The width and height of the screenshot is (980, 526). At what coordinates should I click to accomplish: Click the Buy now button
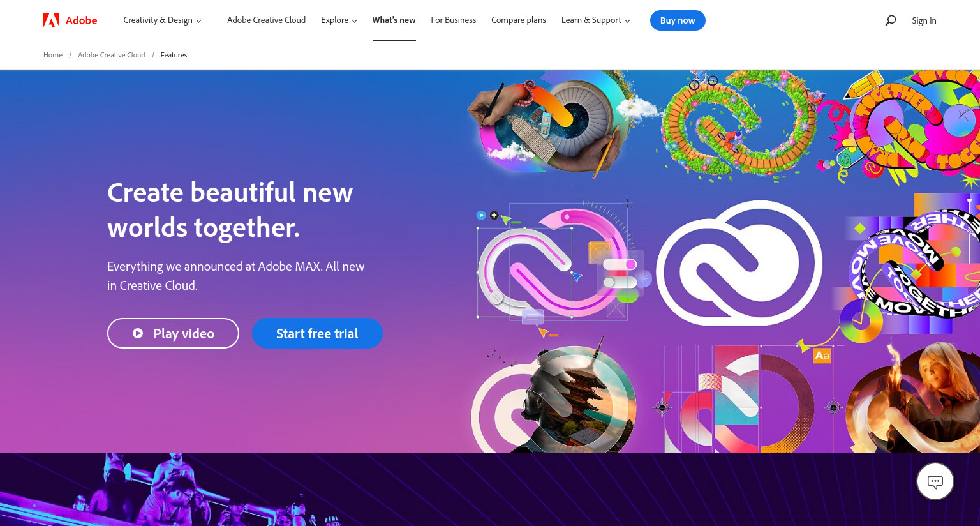pyautogui.click(x=678, y=20)
